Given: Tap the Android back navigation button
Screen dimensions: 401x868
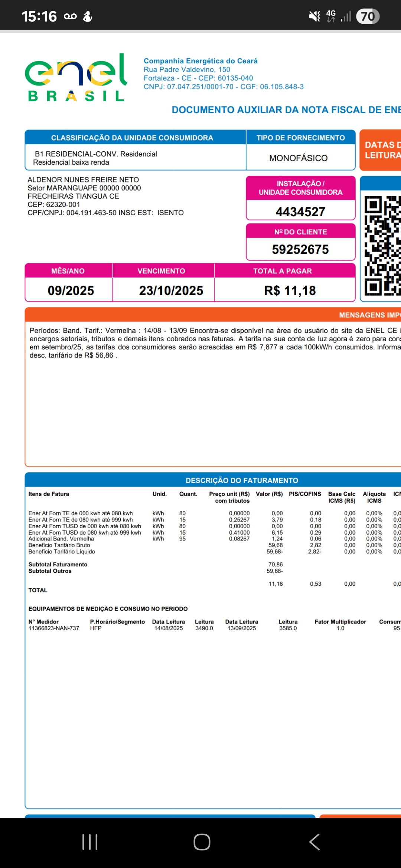Looking at the screenshot, I should click(314, 842).
